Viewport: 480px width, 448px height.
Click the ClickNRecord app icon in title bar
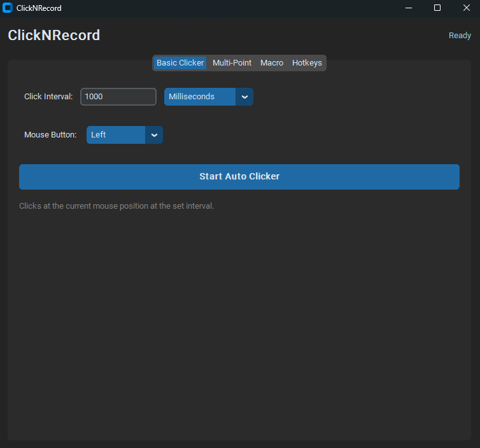pos(8,8)
